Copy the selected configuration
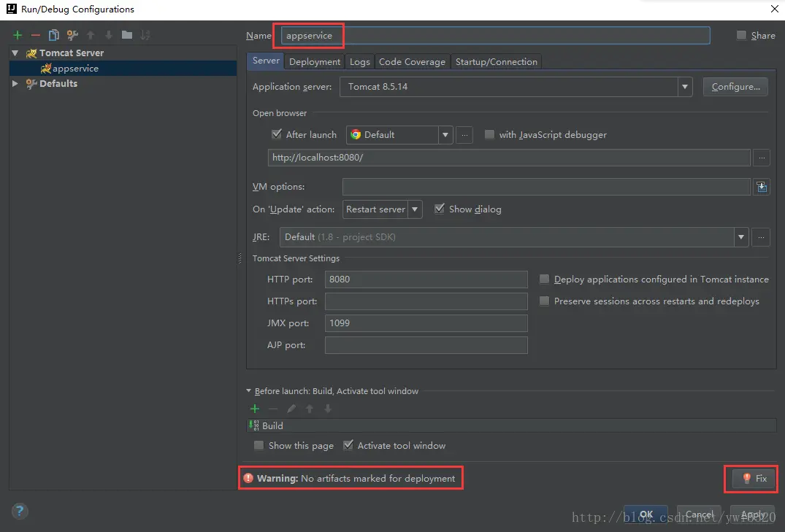 [53, 35]
